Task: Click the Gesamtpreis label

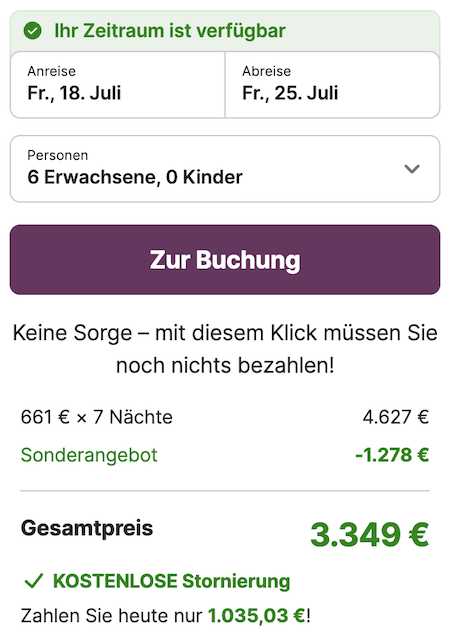Action: (87, 528)
